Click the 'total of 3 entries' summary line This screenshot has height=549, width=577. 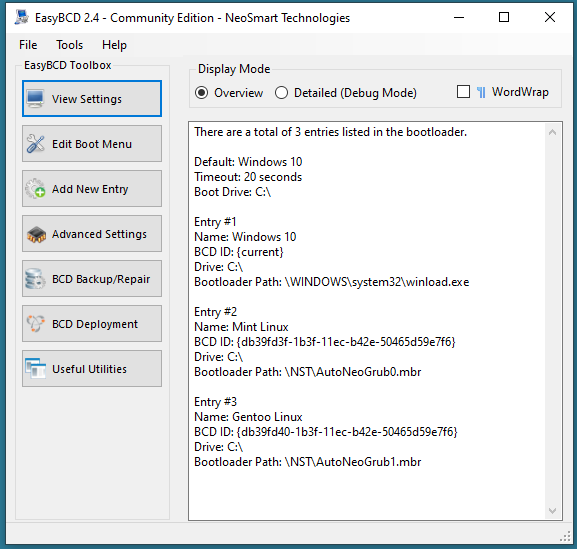330,132
